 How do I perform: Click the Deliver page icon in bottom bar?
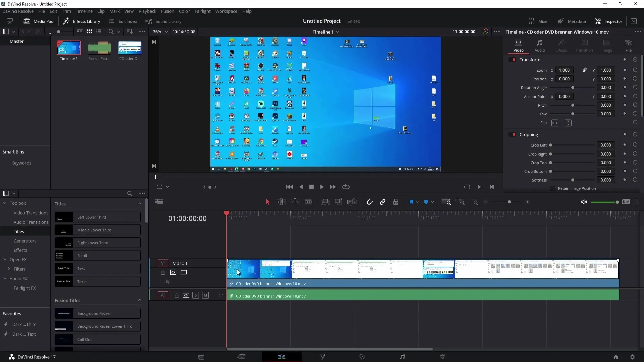click(x=443, y=356)
